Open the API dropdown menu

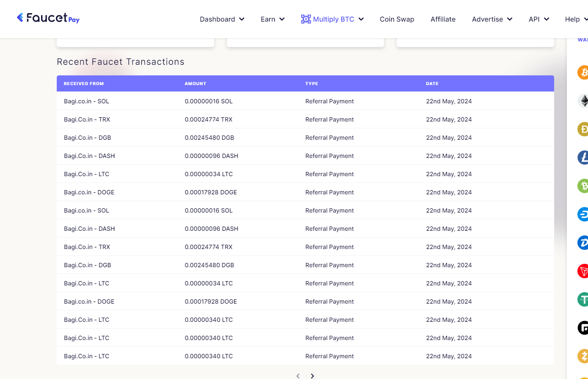pyautogui.click(x=539, y=19)
